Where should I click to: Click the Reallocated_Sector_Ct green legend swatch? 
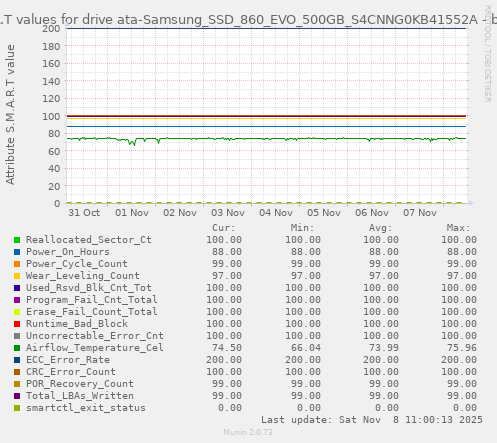pyautogui.click(x=17, y=240)
